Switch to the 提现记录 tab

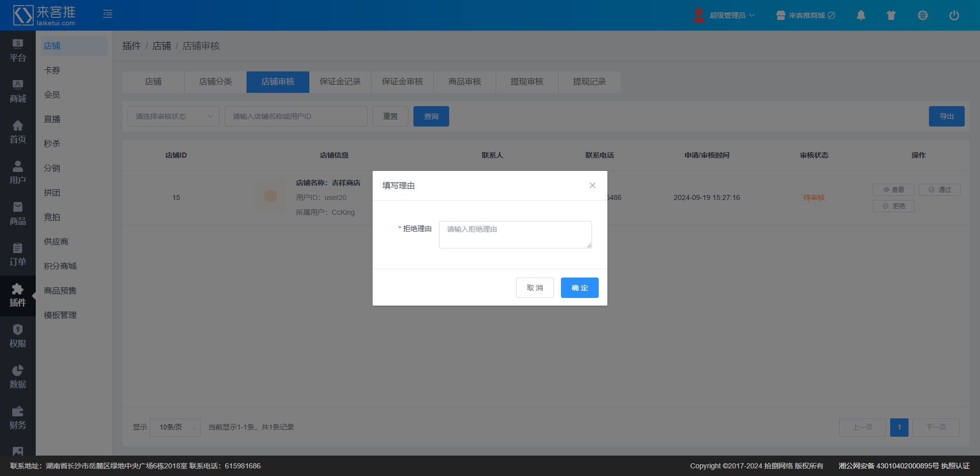589,82
